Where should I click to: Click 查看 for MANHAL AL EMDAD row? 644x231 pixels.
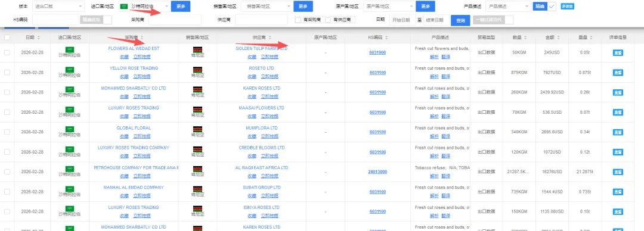pyautogui.click(x=618, y=192)
